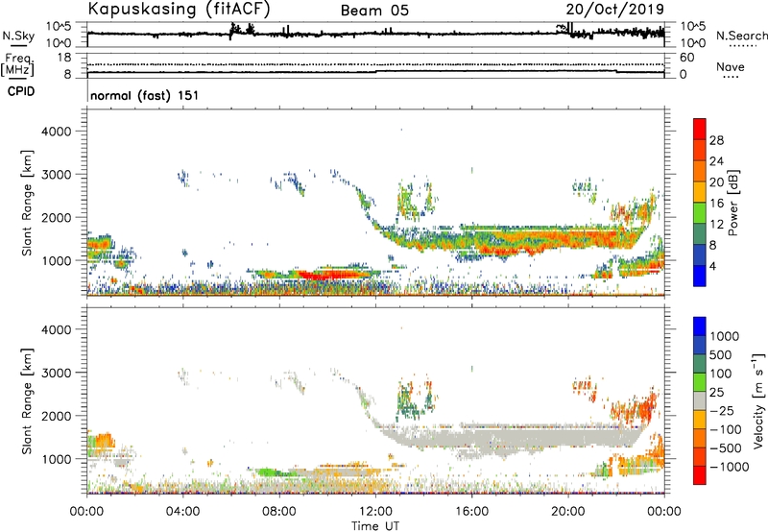Select the Velocity [m s-1] color bar title
The height and width of the screenshot is (532, 768).
758,400
